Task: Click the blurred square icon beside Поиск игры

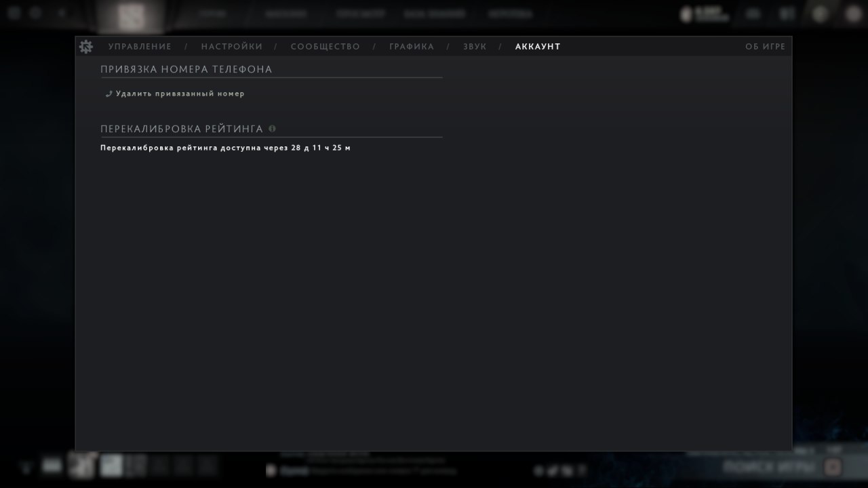Action: tap(833, 467)
